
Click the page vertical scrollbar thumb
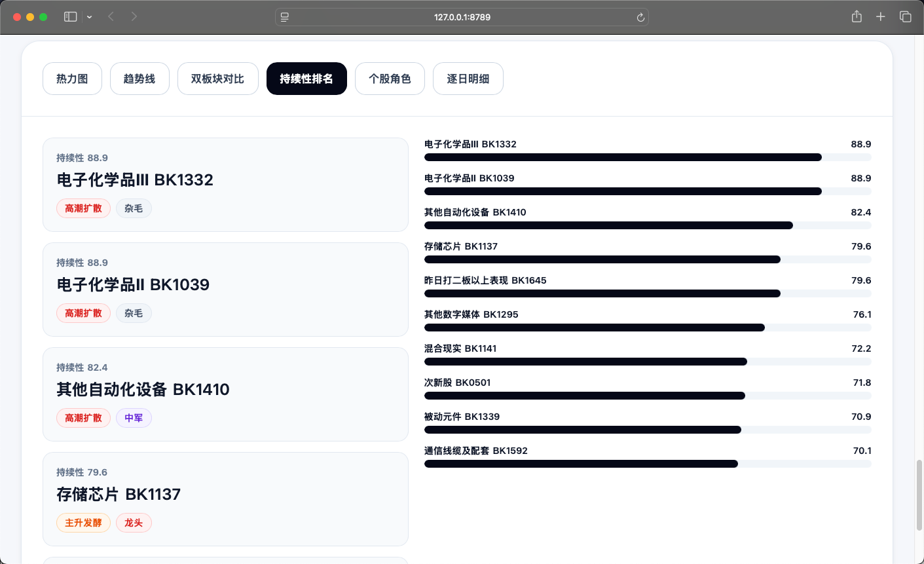919,495
